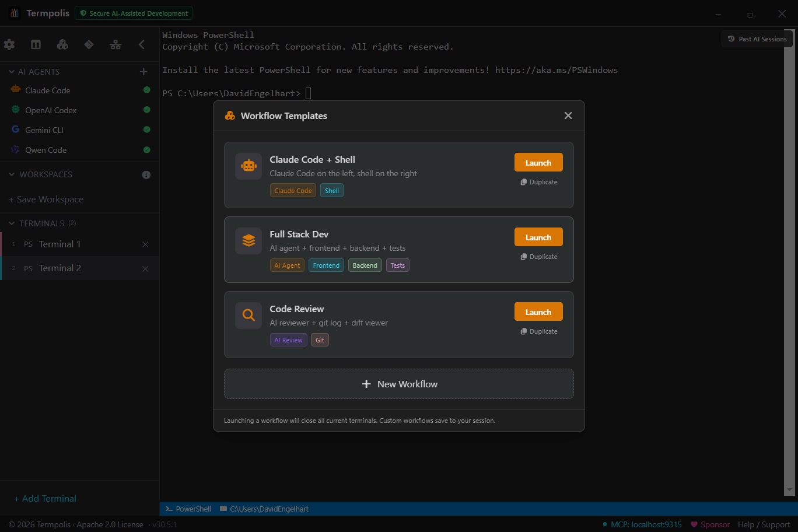Click the Full Stack Dev layers icon
The height and width of the screenshot is (532, 798).
pyautogui.click(x=249, y=241)
